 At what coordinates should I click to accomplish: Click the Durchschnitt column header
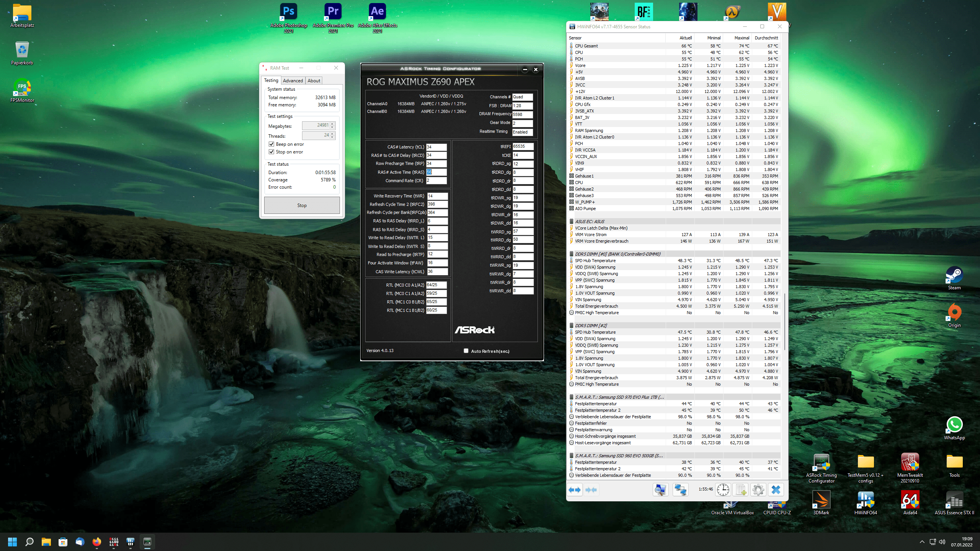[766, 38]
